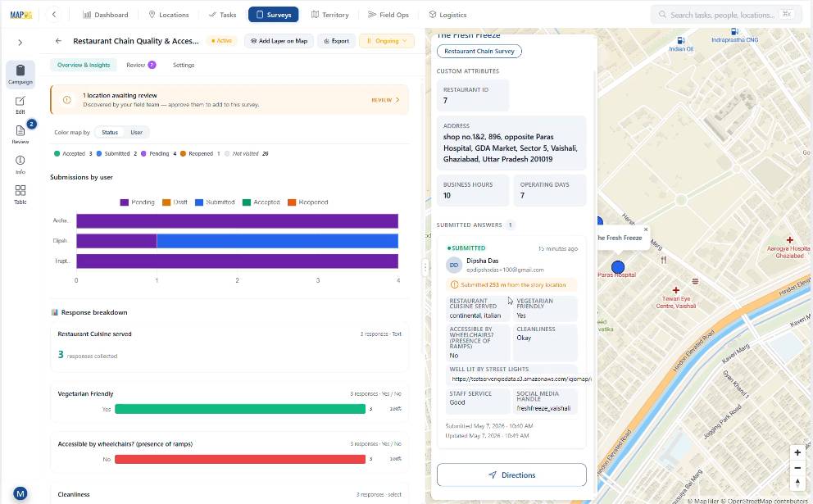Toggle Pending status legend
The image size is (813, 504).
click(x=159, y=154)
